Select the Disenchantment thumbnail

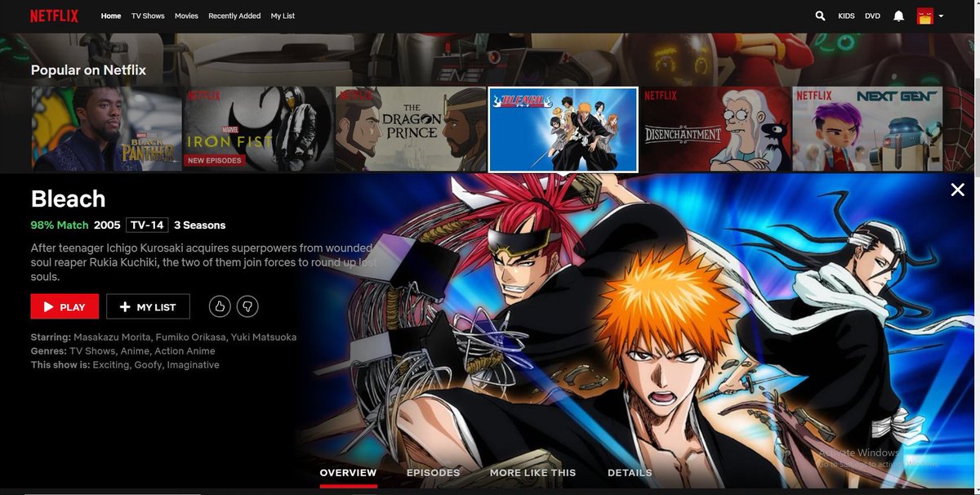[x=715, y=128]
